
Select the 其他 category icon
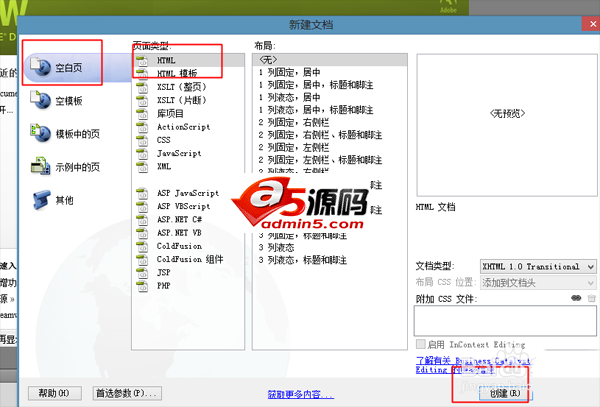[41, 200]
